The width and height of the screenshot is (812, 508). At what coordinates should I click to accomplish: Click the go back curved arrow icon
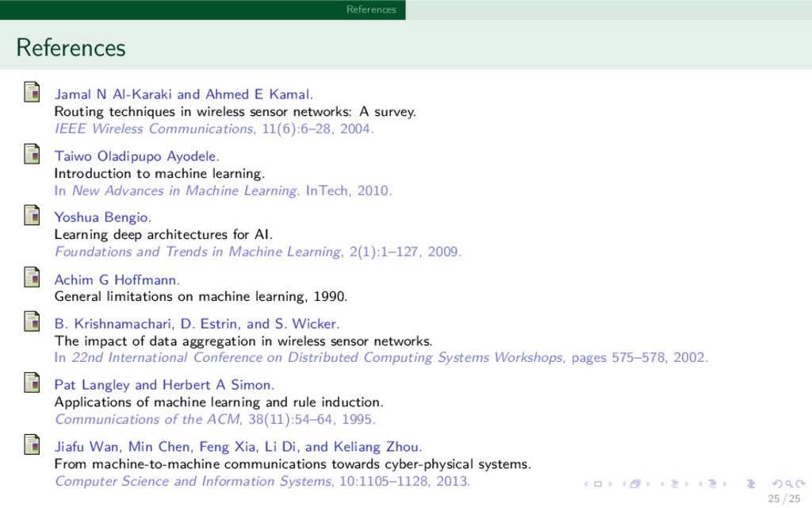coord(778,483)
